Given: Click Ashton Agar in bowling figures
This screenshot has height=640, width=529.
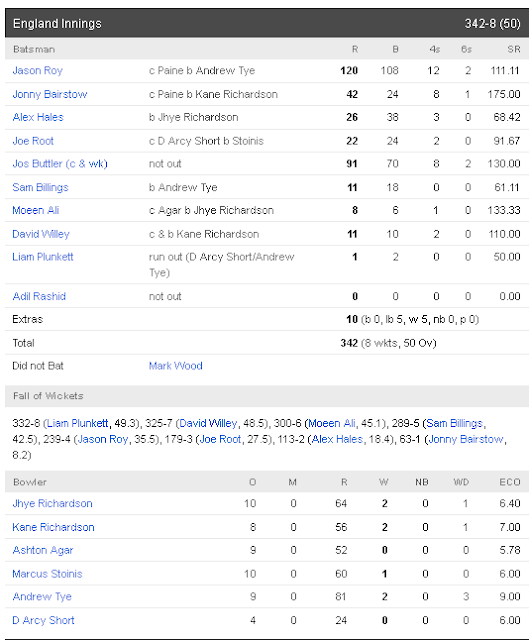Looking at the screenshot, I should click(x=43, y=550).
